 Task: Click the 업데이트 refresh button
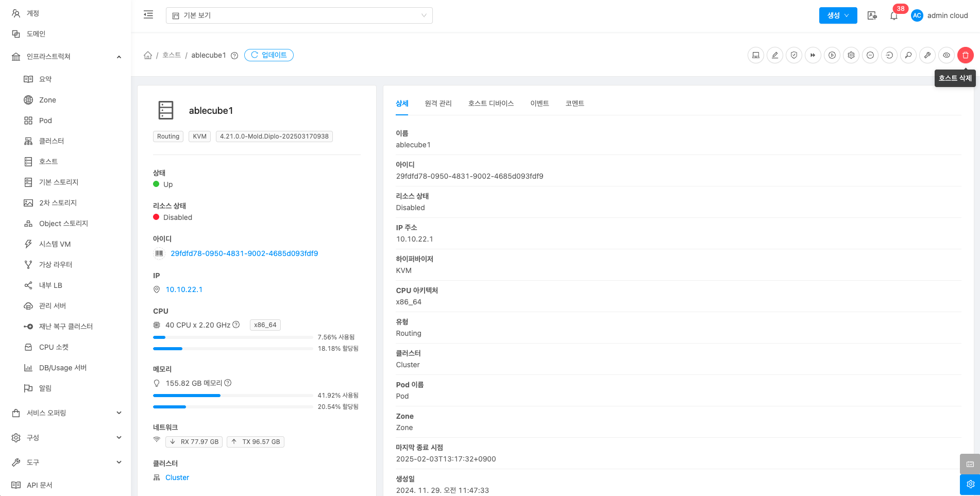point(269,55)
